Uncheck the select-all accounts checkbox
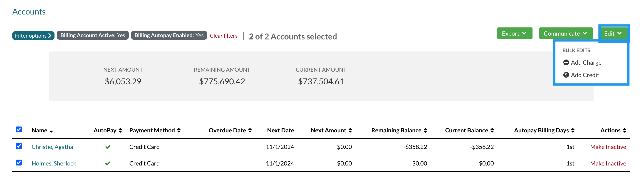This screenshot has height=180, width=644. point(19,129)
